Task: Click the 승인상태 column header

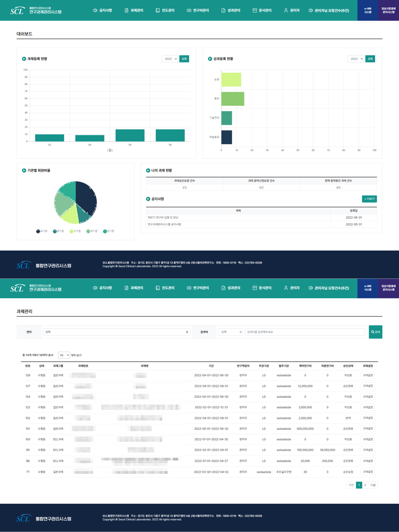Action: point(348,366)
